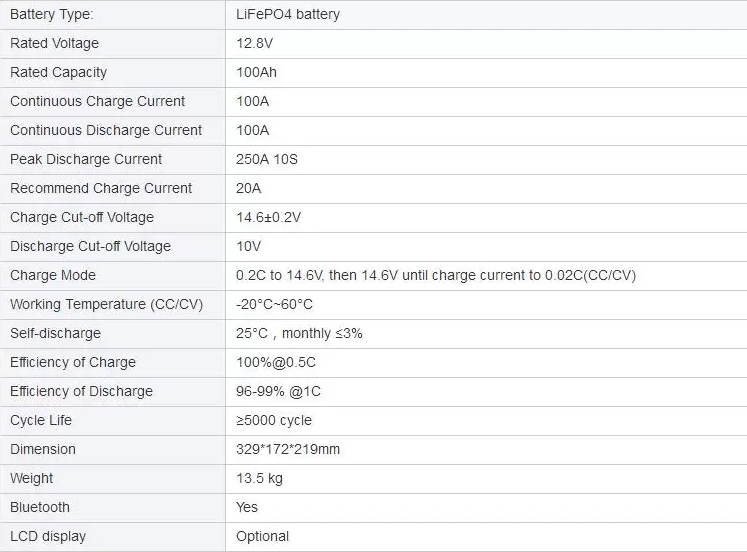Click the 100Ah capacity value
The image size is (747, 552).
coord(256,72)
